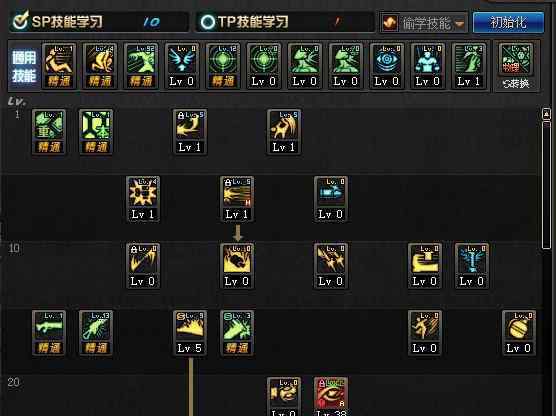The height and width of the screenshot is (416, 556).
Task: Select the blue winged skill in top row
Action: pyautogui.click(x=182, y=66)
